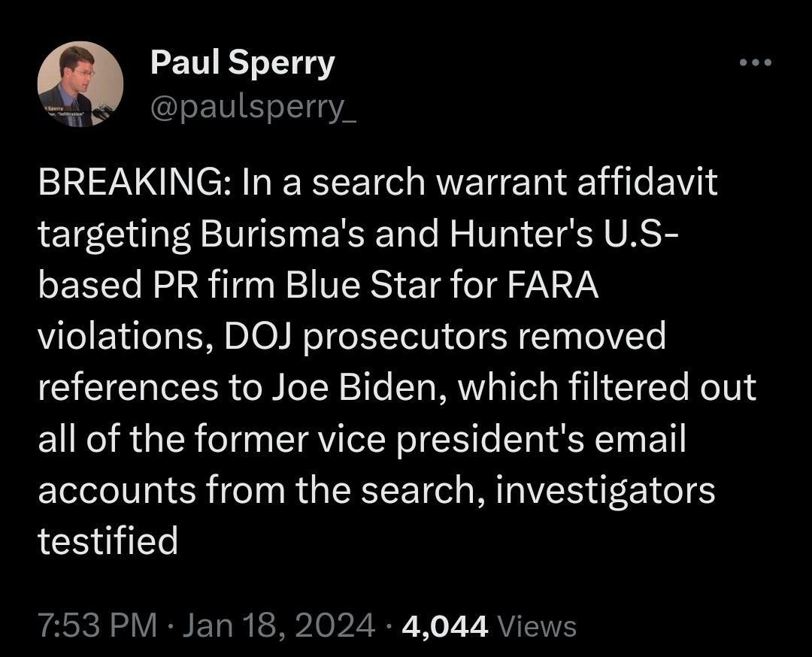Image resolution: width=812 pixels, height=657 pixels.
Task: Click the 4,044 view count number
Action: tap(446, 625)
